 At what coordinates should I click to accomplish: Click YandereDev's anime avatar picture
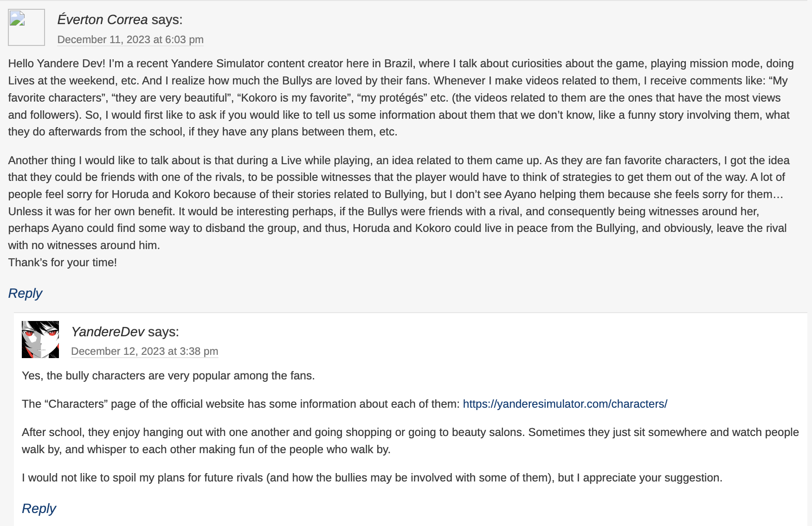click(x=40, y=340)
